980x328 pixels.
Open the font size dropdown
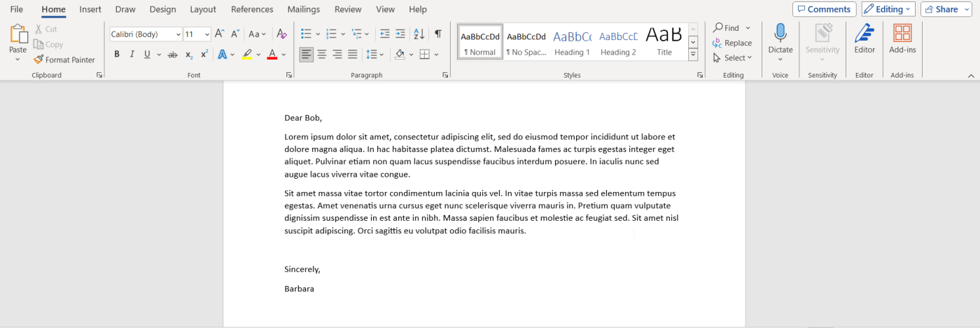coord(207,34)
